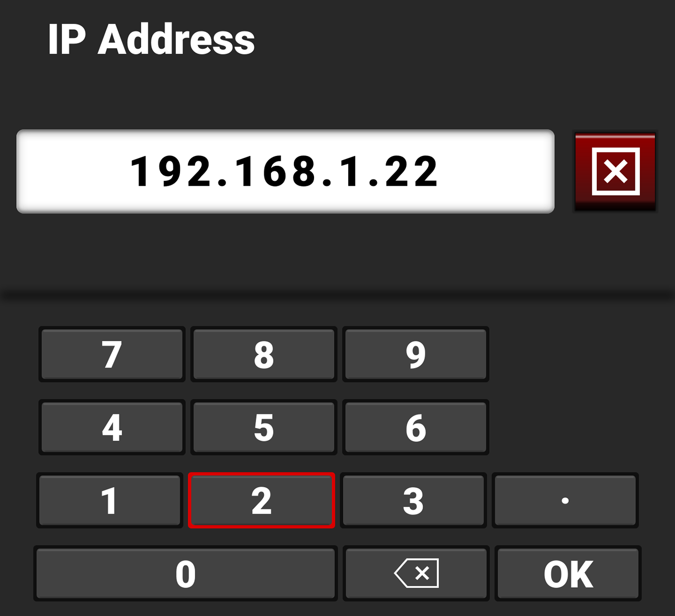675x616 pixels.
Task: Tap the number 7 key
Action: [x=112, y=354]
